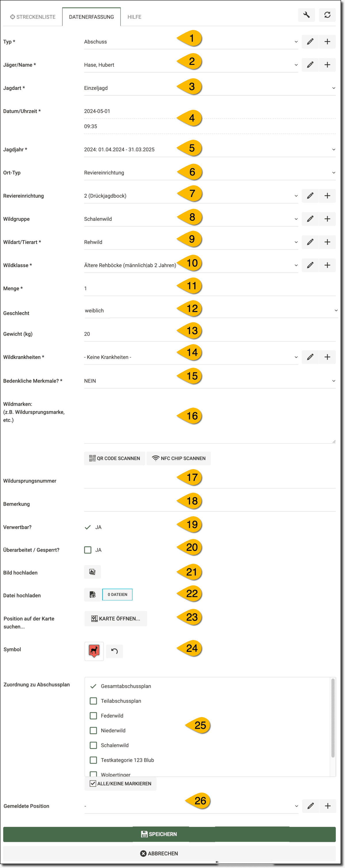Viewport: 345px width, 868px height.
Task: Click the QR Code Scannen button
Action: (115, 458)
